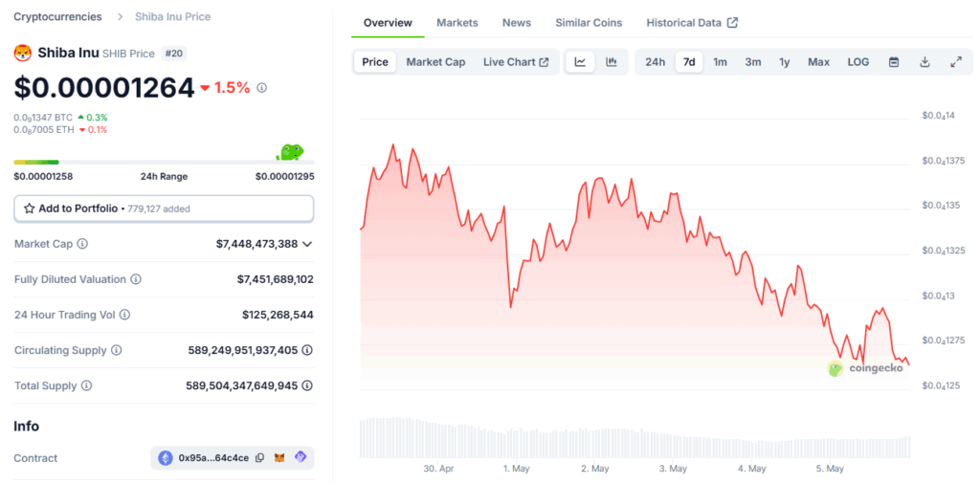Click the Info section heading
This screenshot has height=483, width=980.
pyautogui.click(x=26, y=427)
